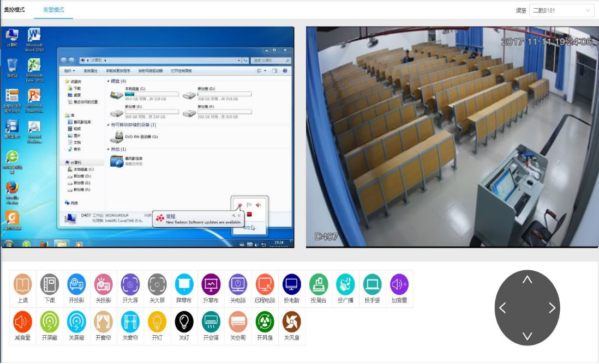This screenshot has width=599, height=364.
Task: Turn off the fan with 关风扇
Action: (292, 321)
